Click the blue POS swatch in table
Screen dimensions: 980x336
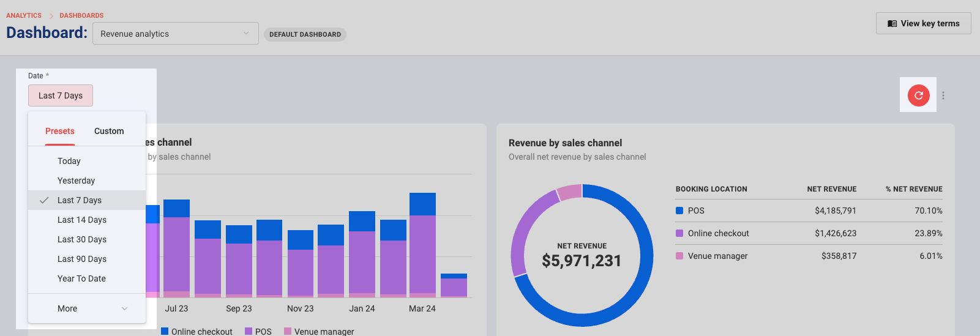tap(679, 211)
